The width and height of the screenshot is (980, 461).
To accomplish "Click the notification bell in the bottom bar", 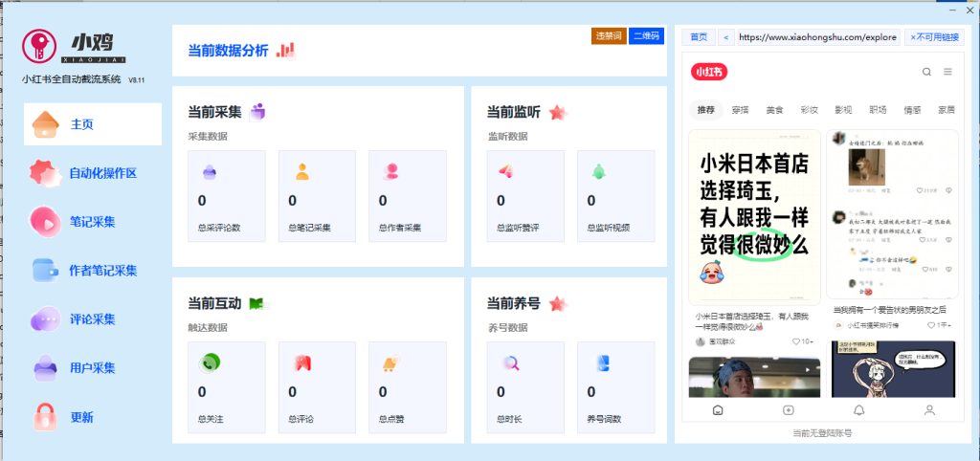I will tap(859, 410).
